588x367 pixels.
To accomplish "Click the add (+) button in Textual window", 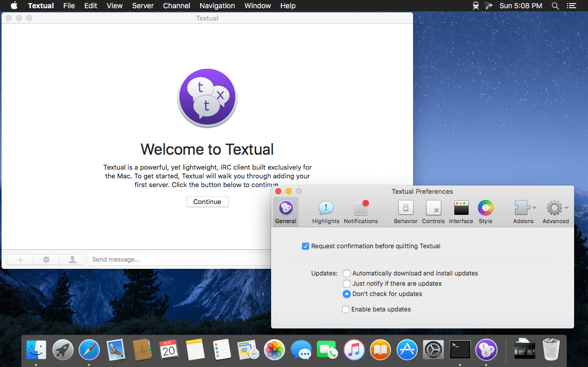I will [20, 260].
